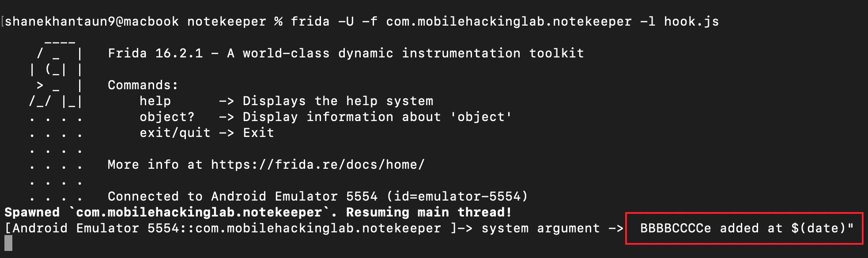Click the Frida 16.2.1 version text
This screenshot has height=258, width=868.
pyautogui.click(x=155, y=53)
